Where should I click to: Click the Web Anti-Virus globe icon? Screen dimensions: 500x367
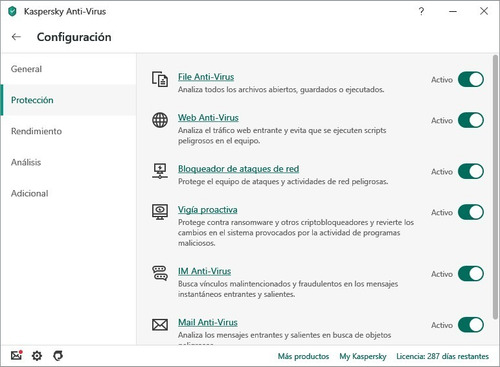point(160,120)
